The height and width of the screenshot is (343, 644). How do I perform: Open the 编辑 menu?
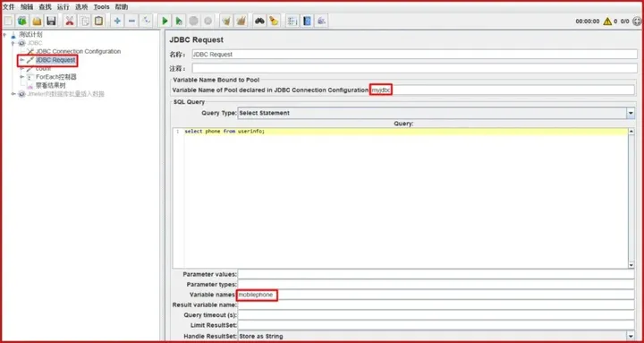point(27,7)
